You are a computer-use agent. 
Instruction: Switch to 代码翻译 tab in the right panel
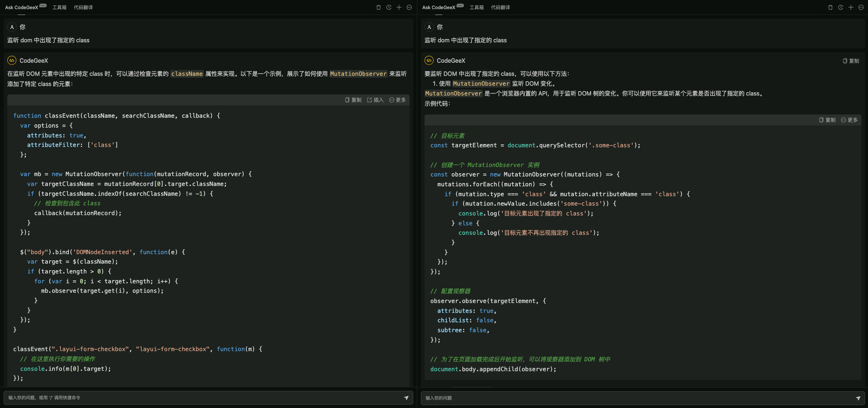pyautogui.click(x=500, y=7)
